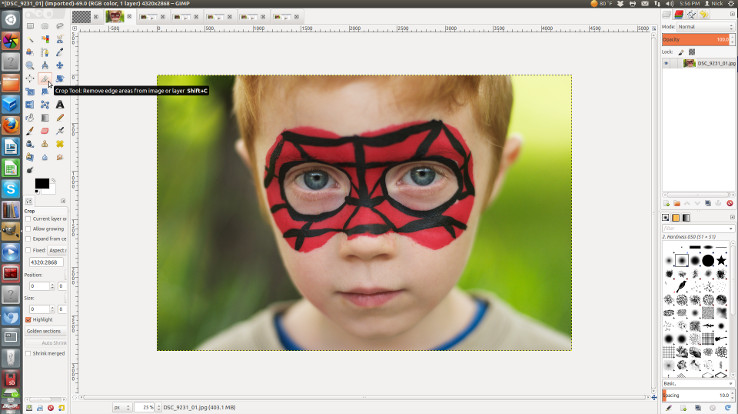Enable Expand from center option

(x=28, y=239)
